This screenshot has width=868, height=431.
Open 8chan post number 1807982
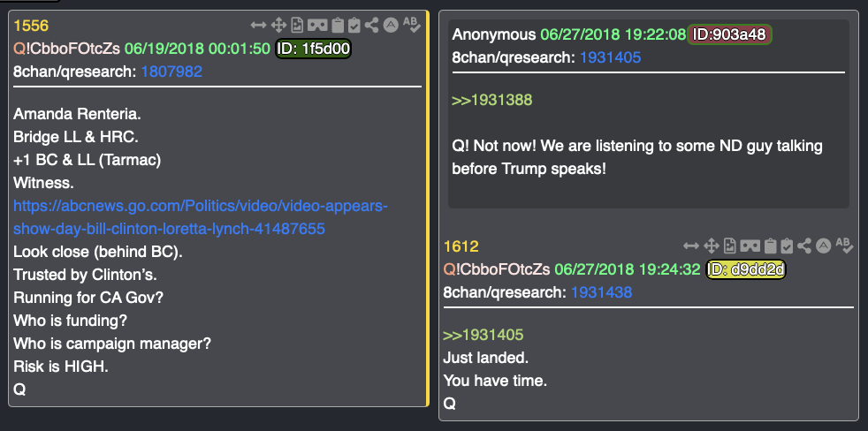171,72
